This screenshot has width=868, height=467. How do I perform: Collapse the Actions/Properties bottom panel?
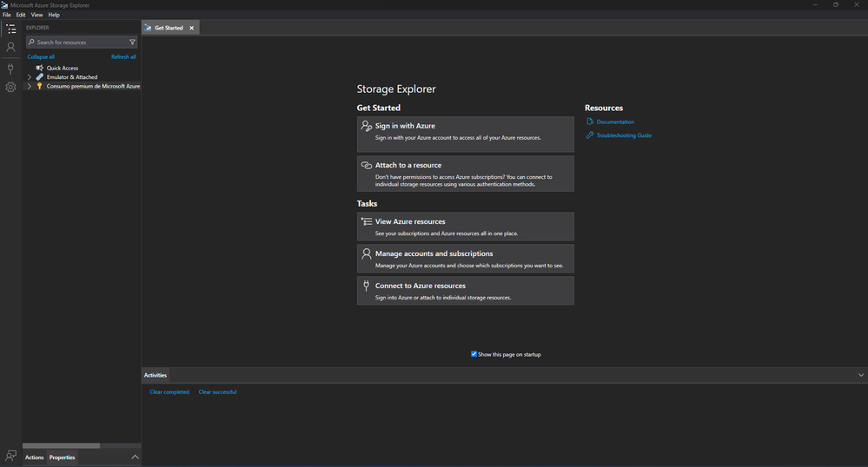pyautogui.click(x=135, y=457)
